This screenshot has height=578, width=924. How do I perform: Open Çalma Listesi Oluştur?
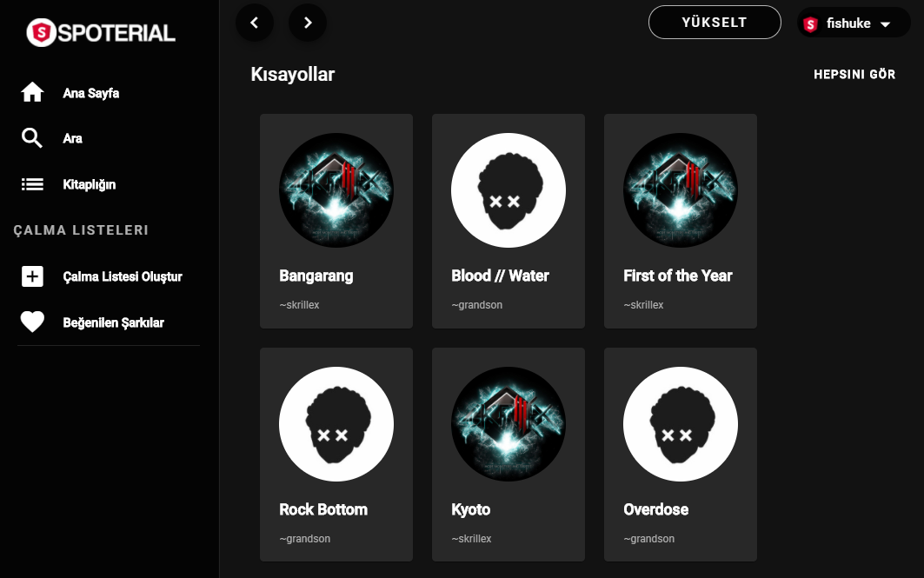[x=121, y=276]
